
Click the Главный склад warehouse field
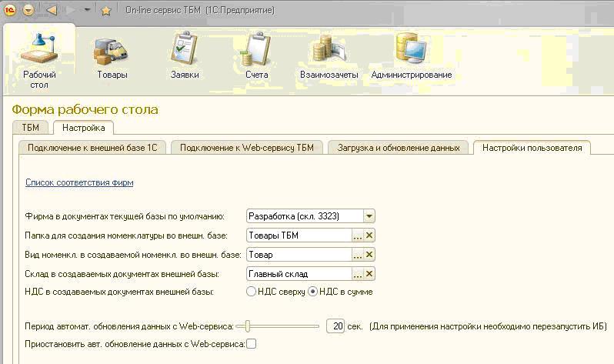[299, 274]
